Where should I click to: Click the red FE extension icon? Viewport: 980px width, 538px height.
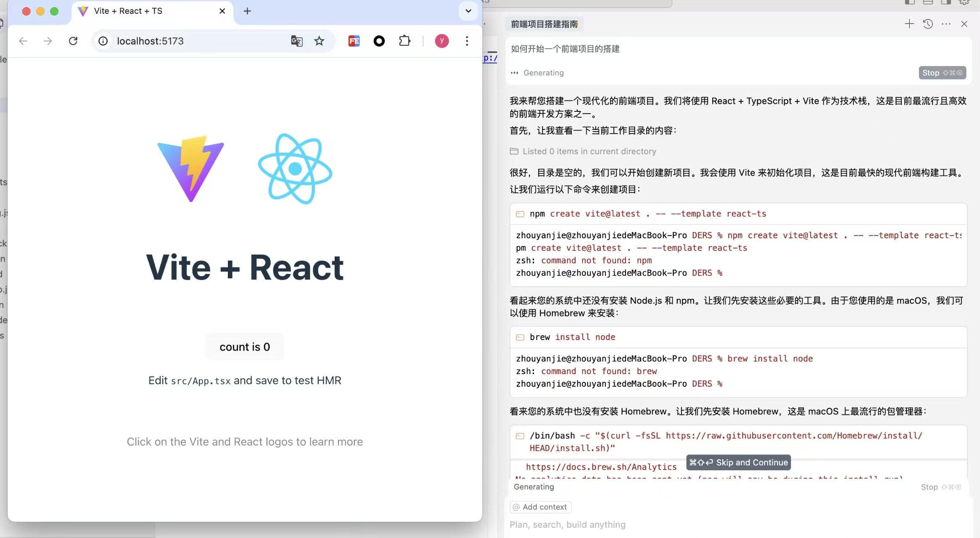[x=354, y=41]
